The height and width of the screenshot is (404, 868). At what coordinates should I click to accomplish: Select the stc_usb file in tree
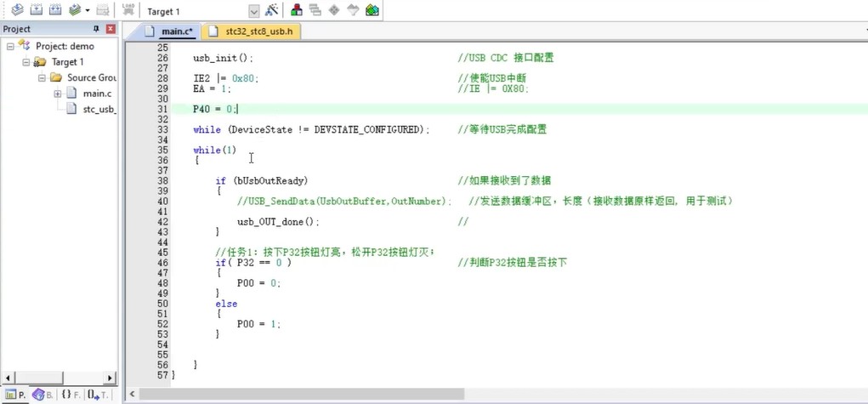[99, 109]
